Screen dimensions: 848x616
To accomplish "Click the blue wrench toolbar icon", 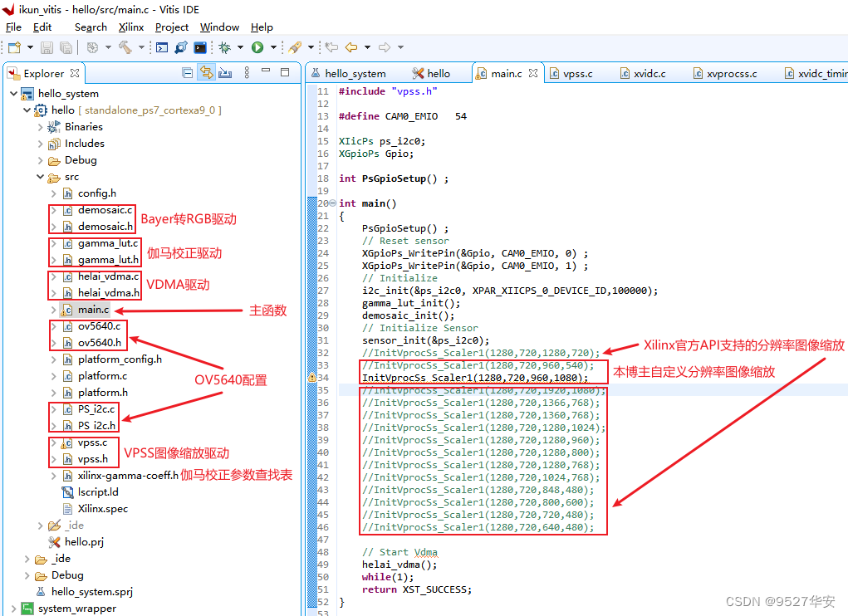I will 180,47.
